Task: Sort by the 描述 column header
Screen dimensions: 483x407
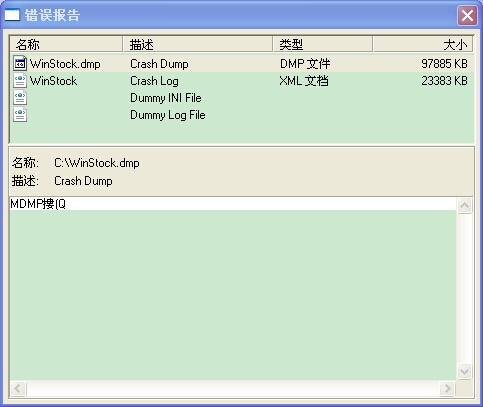Action: coord(198,44)
